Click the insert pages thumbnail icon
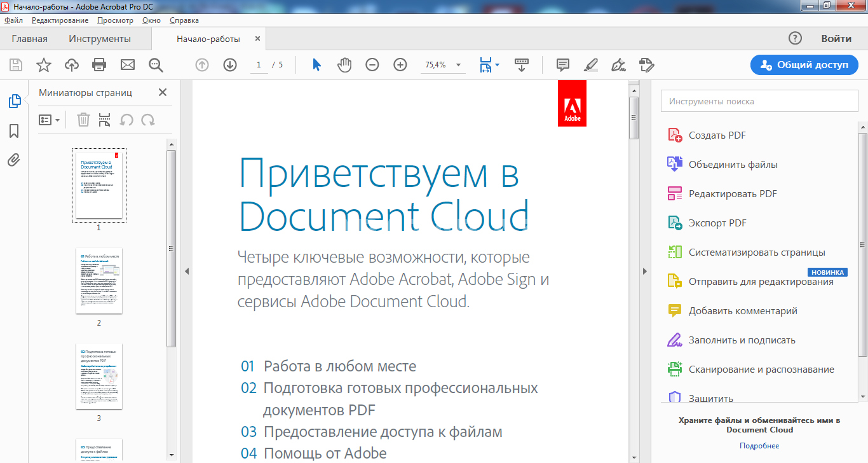This screenshot has width=868, height=463. point(105,120)
